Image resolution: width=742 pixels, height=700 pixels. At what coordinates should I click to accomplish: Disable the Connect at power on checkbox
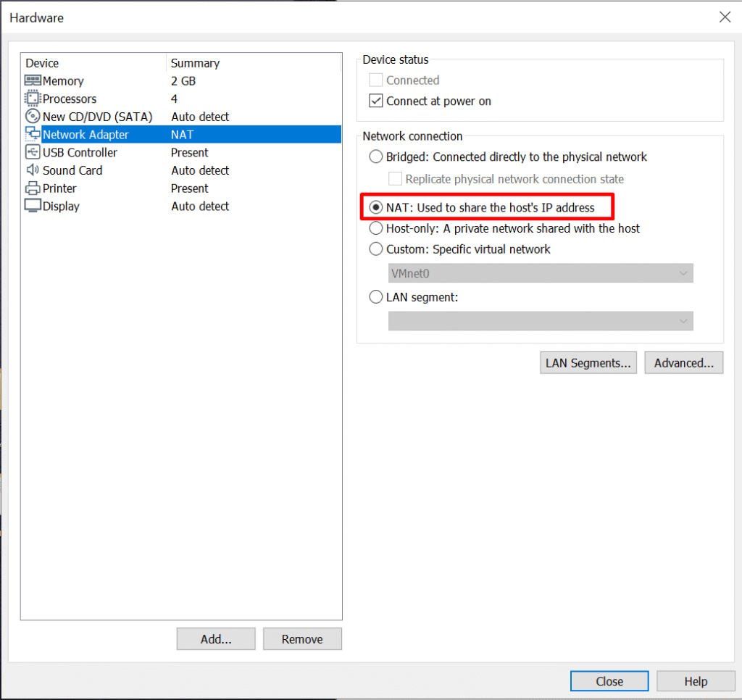(x=376, y=101)
